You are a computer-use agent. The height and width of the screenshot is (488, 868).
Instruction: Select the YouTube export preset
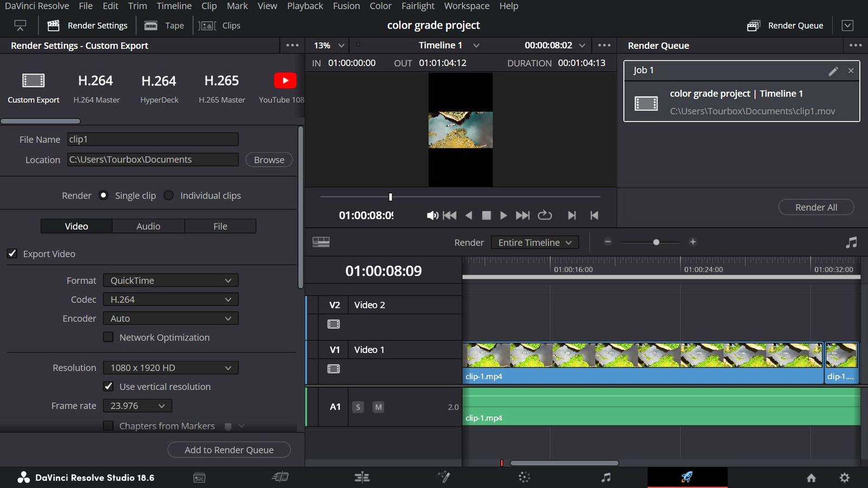[282, 88]
